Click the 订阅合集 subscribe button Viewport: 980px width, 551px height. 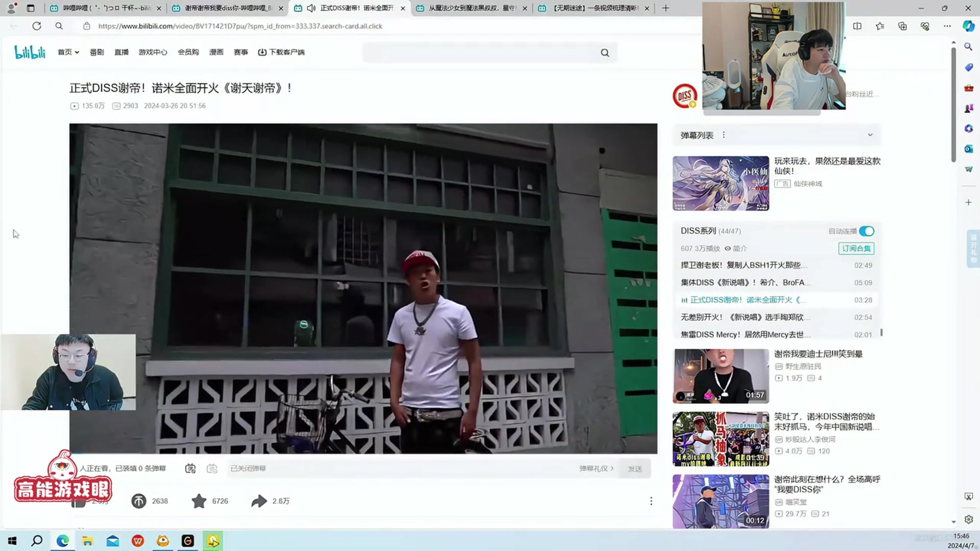click(856, 248)
